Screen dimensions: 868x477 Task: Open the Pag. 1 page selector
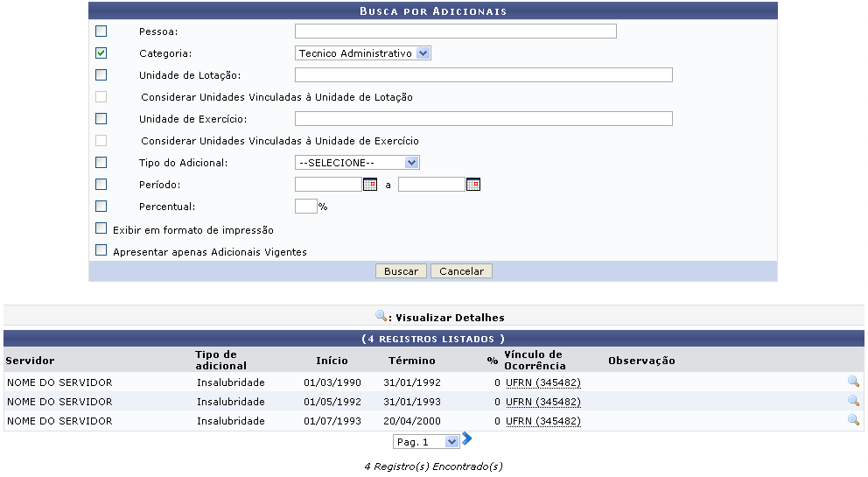(x=425, y=442)
